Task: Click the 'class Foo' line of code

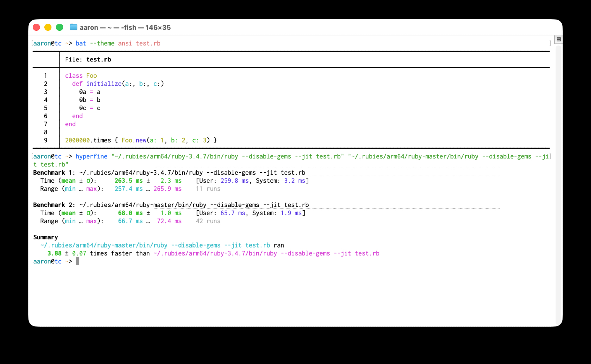Action: click(x=81, y=76)
